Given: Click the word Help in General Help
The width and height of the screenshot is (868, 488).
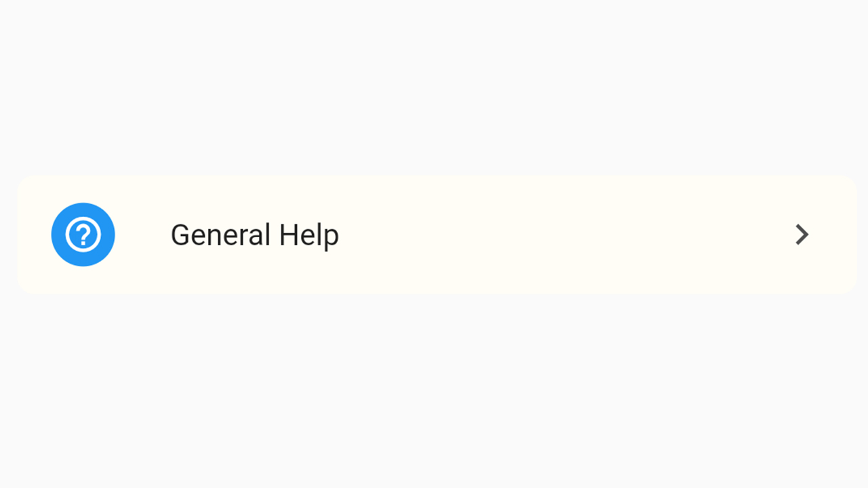Looking at the screenshot, I should 309,235.
